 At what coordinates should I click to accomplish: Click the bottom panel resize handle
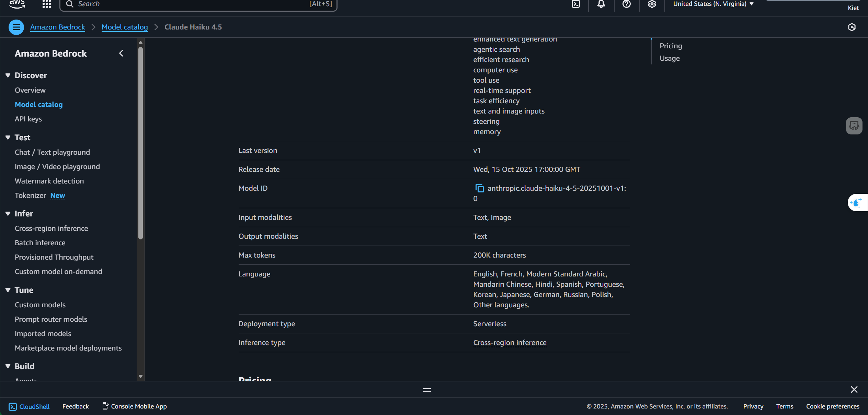427,390
